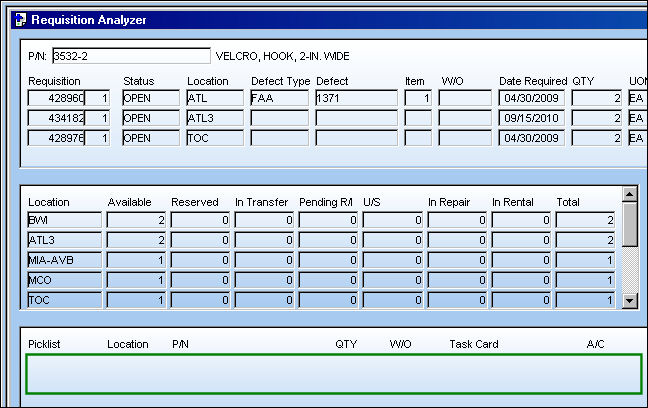
Task: Select the MIA-AVB inventory location
Action: (64, 260)
